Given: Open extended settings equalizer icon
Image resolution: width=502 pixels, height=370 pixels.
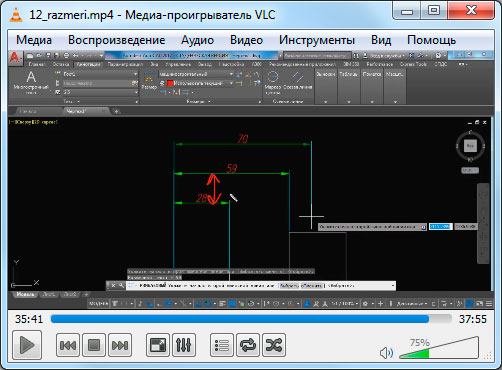Looking at the screenshot, I should (x=184, y=345).
